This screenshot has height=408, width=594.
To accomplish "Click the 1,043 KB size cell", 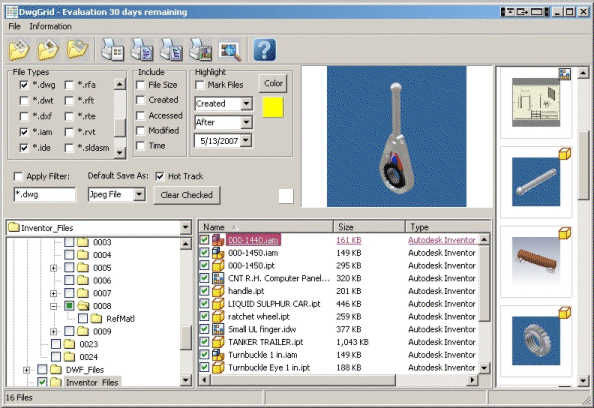I will [x=352, y=342].
